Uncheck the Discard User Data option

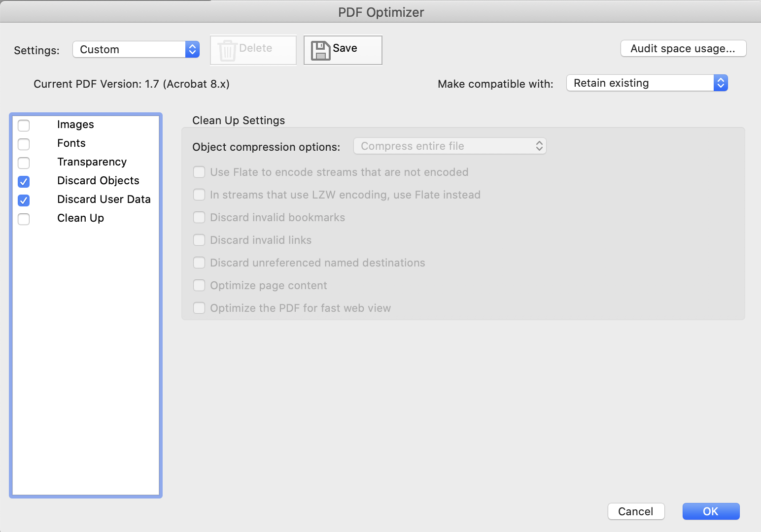23,200
